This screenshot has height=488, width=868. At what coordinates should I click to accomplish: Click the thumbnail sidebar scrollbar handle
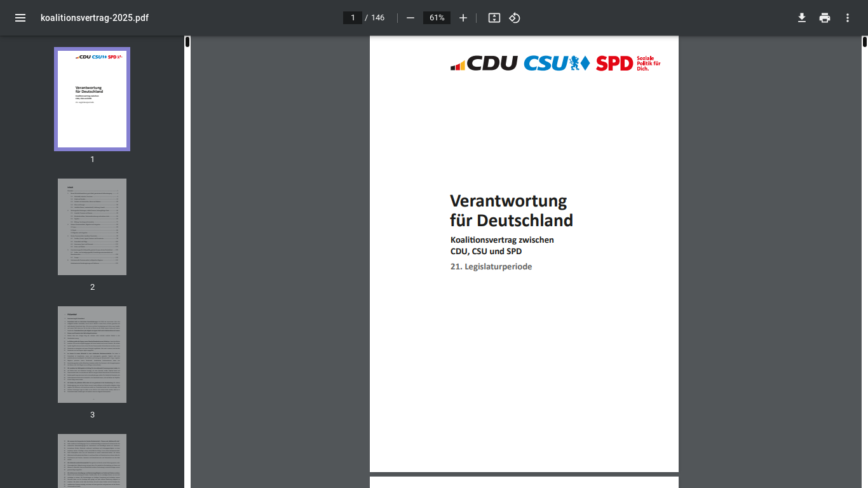pyautogui.click(x=187, y=42)
